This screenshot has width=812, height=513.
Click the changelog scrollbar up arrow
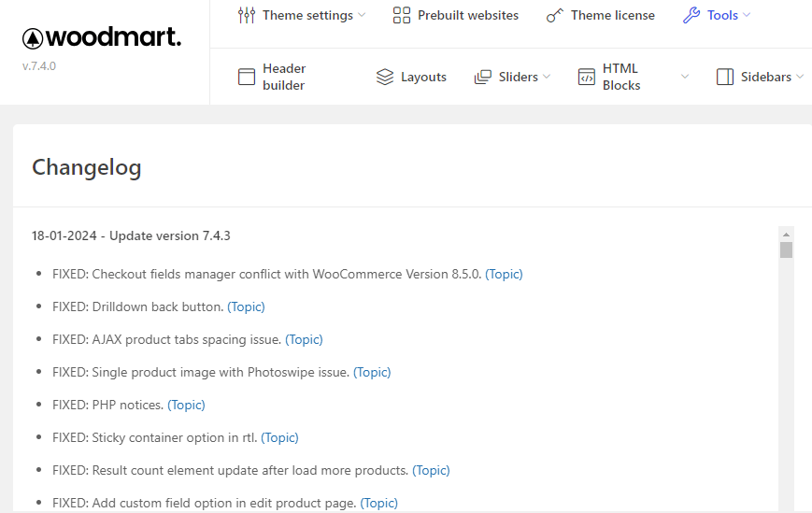pos(786,235)
